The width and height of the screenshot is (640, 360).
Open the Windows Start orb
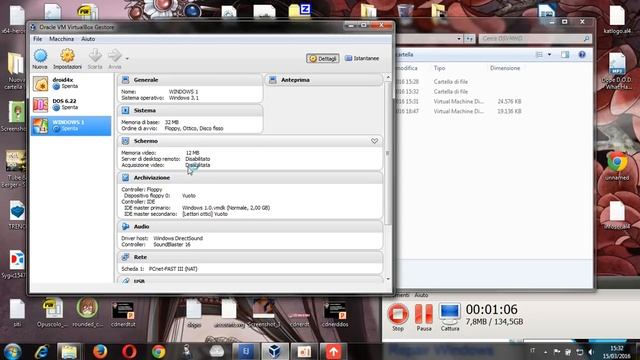click(13, 351)
